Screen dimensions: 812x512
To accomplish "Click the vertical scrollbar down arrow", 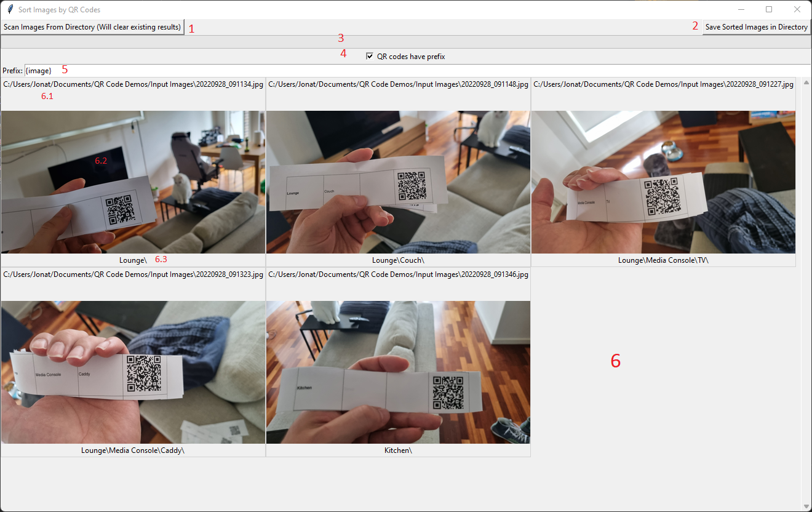I will [x=806, y=506].
